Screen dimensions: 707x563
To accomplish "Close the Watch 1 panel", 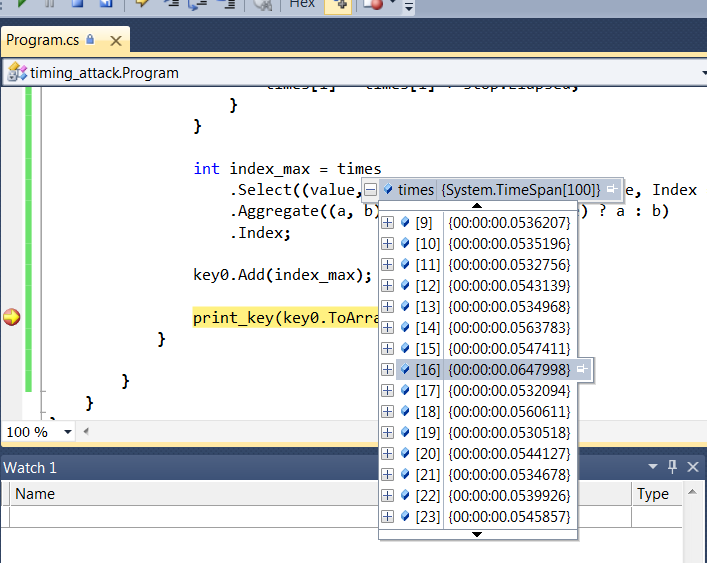I will [693, 467].
